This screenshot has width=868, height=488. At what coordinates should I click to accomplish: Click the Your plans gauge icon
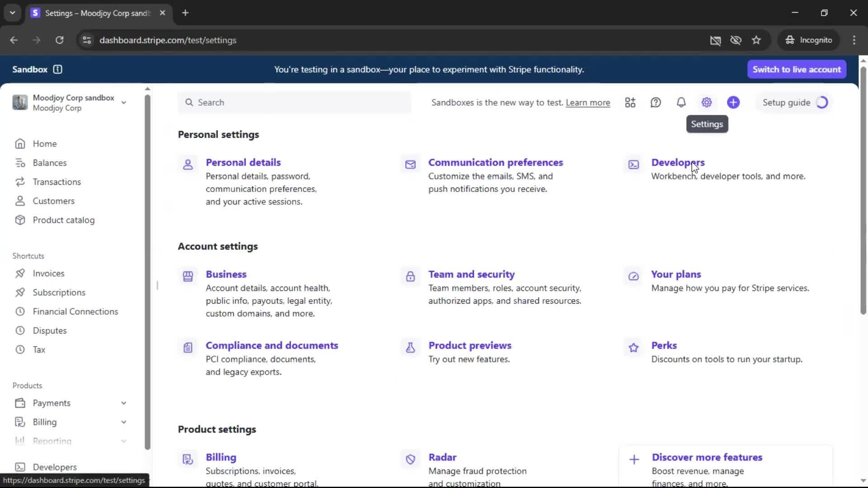pos(634,276)
